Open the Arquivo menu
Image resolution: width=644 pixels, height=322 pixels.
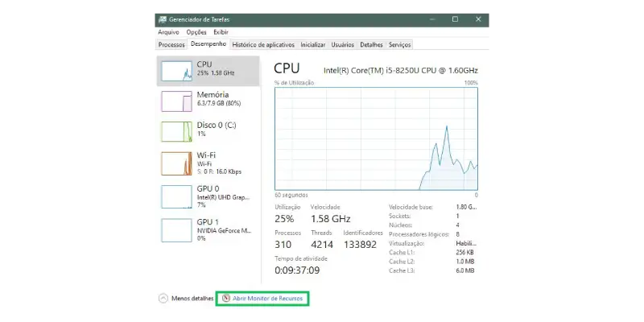click(168, 32)
